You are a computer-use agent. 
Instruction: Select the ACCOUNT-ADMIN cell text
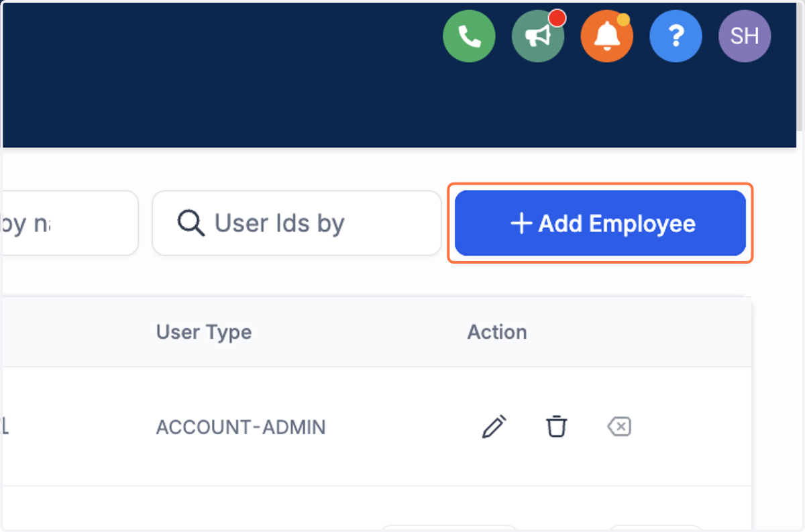point(241,427)
